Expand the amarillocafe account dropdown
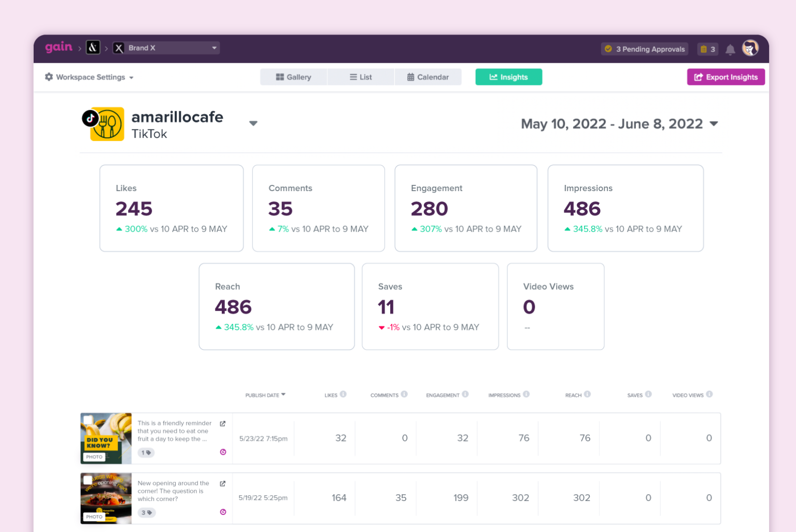The width and height of the screenshot is (796, 532). coord(253,123)
